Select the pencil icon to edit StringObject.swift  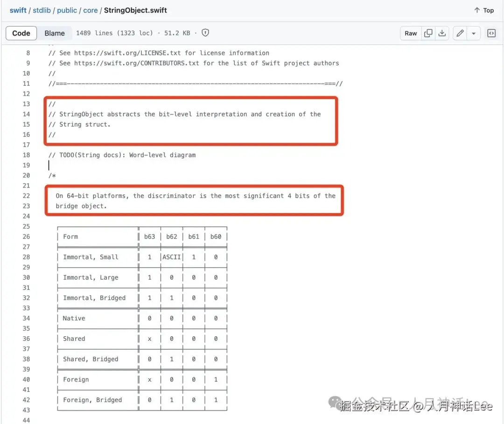point(459,33)
